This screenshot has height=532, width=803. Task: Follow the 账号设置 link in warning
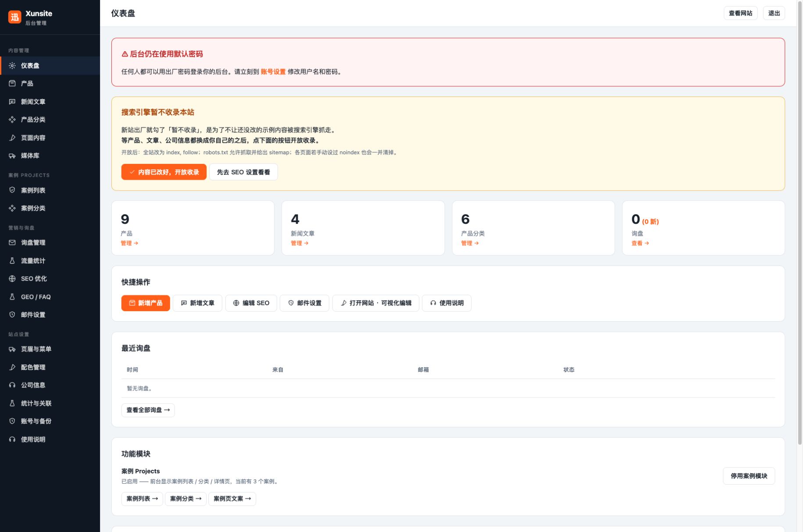point(273,72)
